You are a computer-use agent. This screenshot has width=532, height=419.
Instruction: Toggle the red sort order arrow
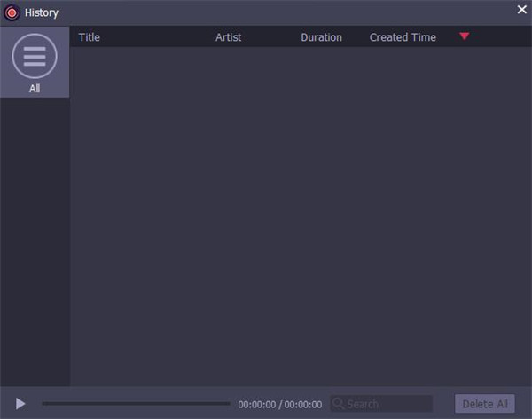464,36
